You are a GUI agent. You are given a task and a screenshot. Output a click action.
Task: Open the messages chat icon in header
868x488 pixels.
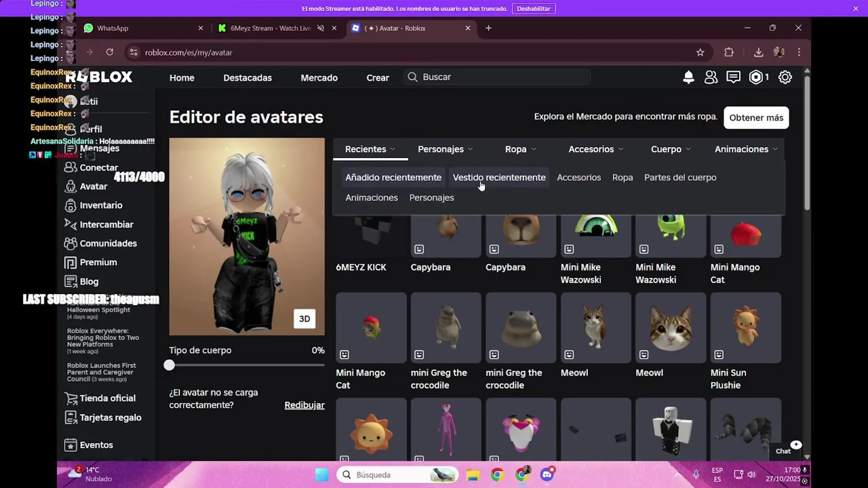click(x=733, y=77)
